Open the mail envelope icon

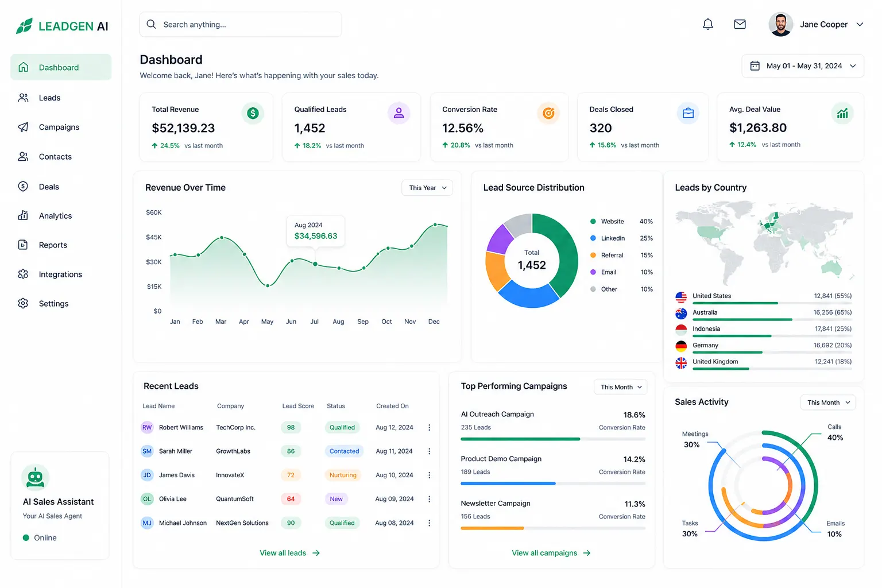point(740,24)
